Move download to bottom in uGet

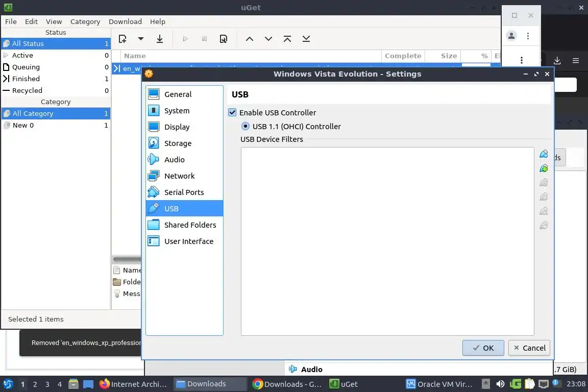point(306,39)
